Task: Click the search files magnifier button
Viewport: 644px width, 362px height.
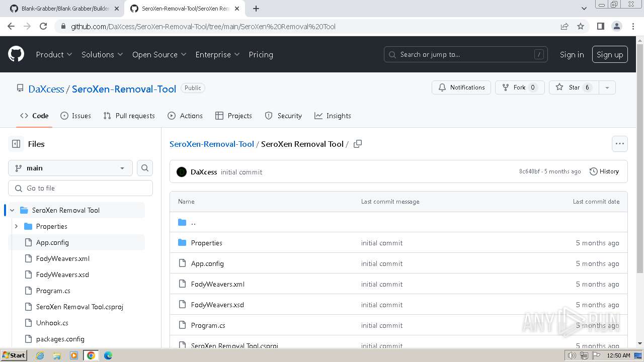Action: pyautogui.click(x=145, y=168)
